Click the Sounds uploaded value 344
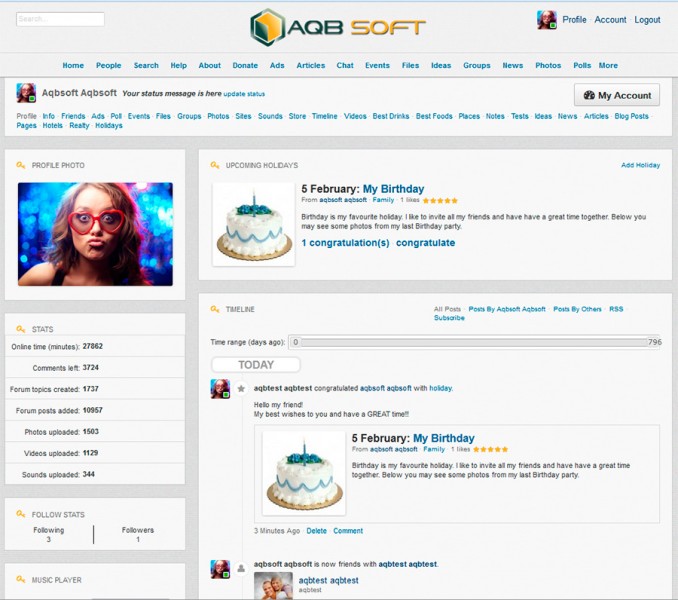Viewport: 678px width, 600px height. tap(89, 474)
